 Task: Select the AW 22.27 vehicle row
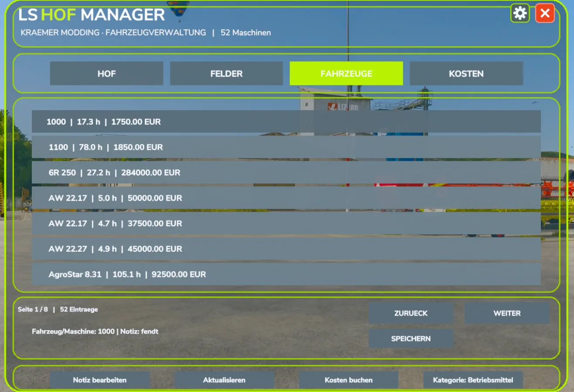(x=286, y=249)
